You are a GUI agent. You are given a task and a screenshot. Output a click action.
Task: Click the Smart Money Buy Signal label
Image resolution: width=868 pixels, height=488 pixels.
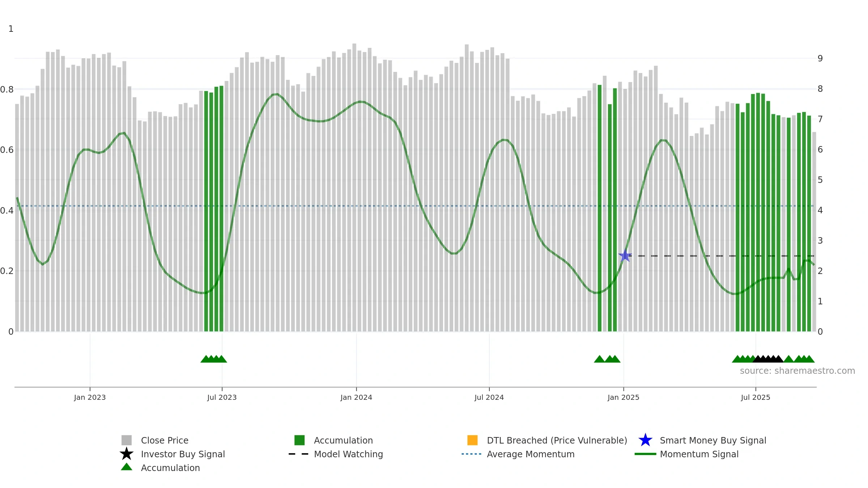click(713, 440)
